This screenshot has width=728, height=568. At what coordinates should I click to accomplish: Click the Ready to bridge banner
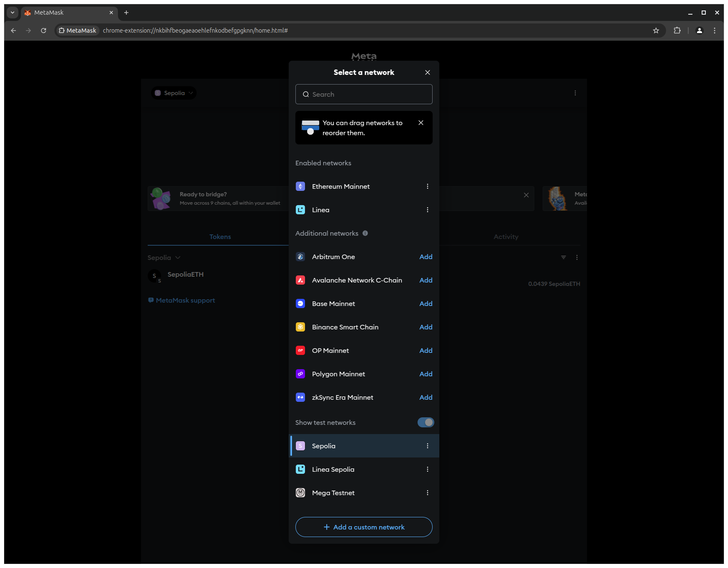click(x=341, y=198)
